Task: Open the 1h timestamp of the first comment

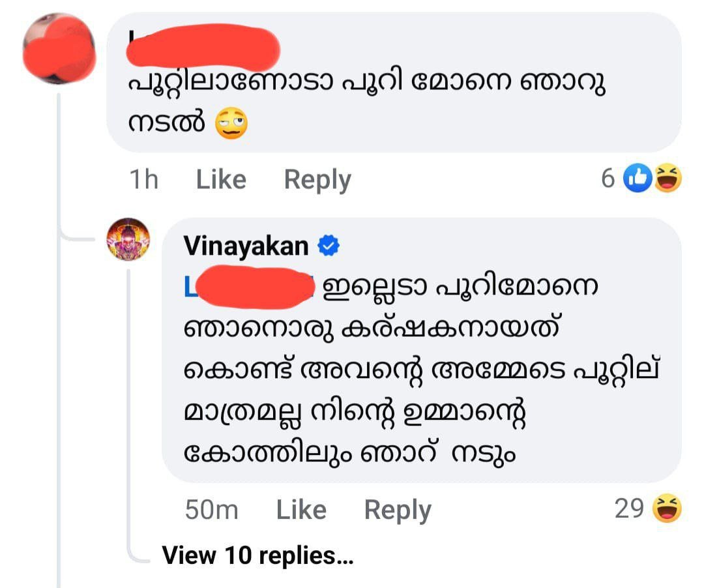Action: pos(144,179)
